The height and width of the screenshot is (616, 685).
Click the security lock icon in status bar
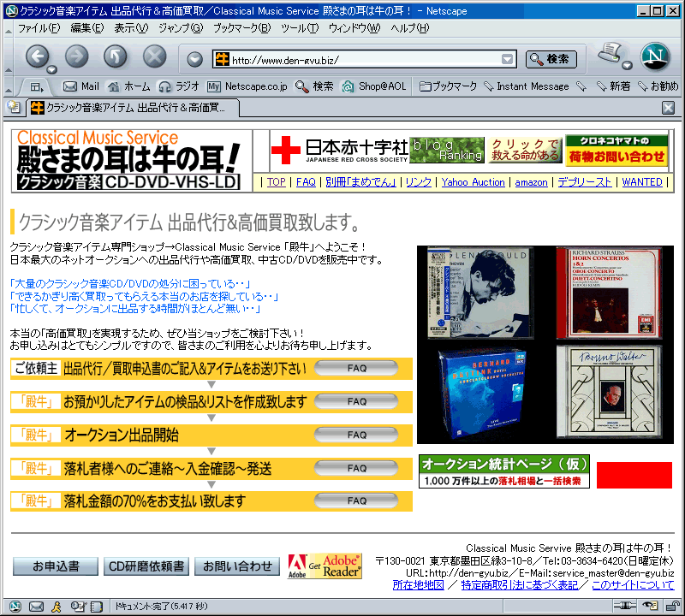673,606
